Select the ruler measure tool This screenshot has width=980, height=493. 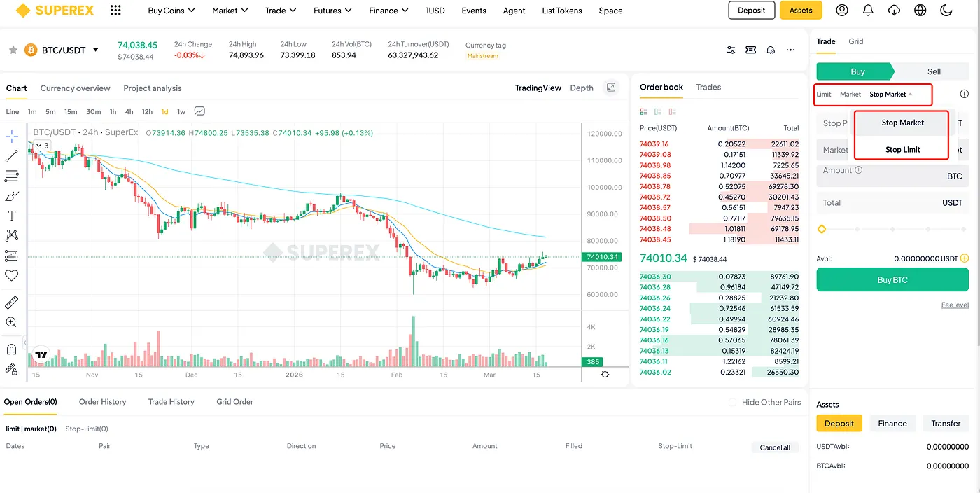(11, 303)
